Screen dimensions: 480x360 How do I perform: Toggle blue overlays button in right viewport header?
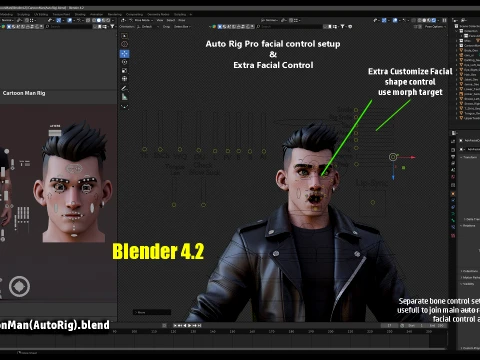(x=395, y=20)
